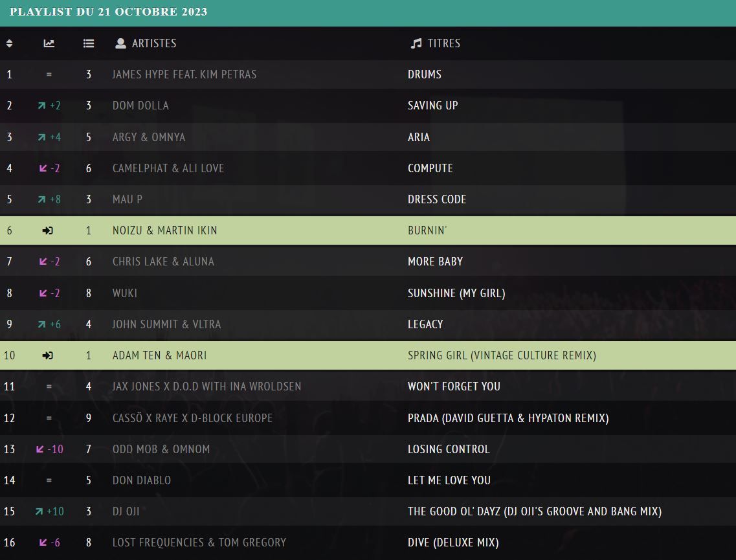
Task: Select artist NOIZU & MARTIN IKIN
Action: 165,230
